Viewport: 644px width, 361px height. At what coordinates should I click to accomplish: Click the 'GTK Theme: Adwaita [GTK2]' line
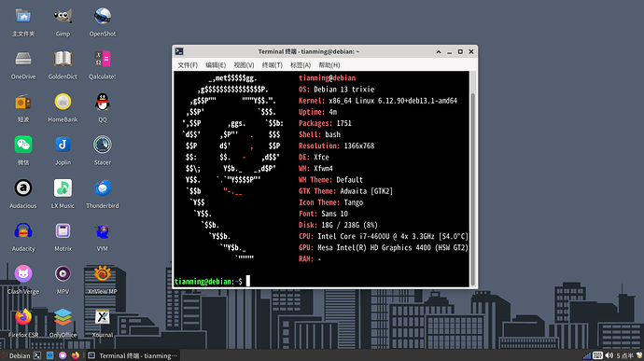pyautogui.click(x=345, y=191)
